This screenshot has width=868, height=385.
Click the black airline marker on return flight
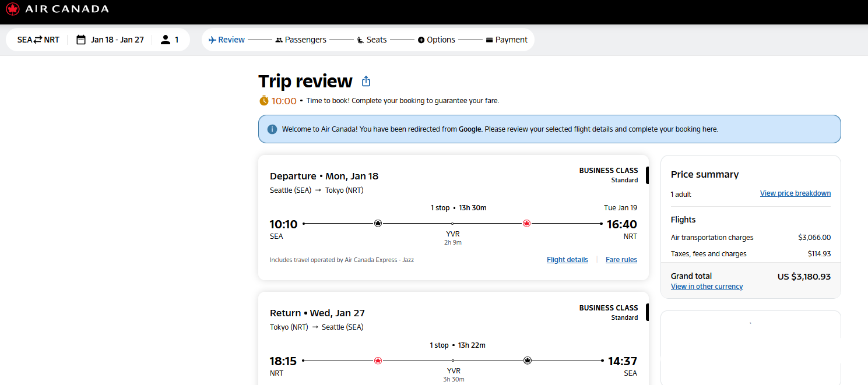point(528,361)
